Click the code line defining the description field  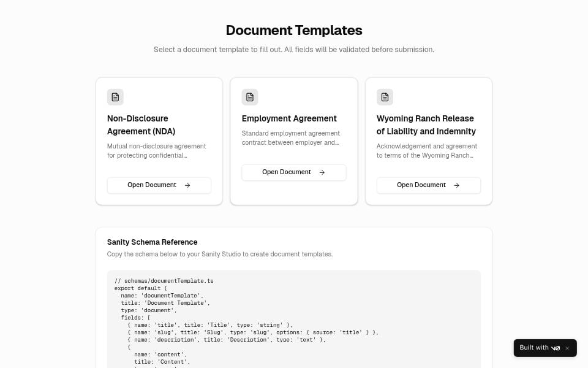pyautogui.click(x=227, y=340)
